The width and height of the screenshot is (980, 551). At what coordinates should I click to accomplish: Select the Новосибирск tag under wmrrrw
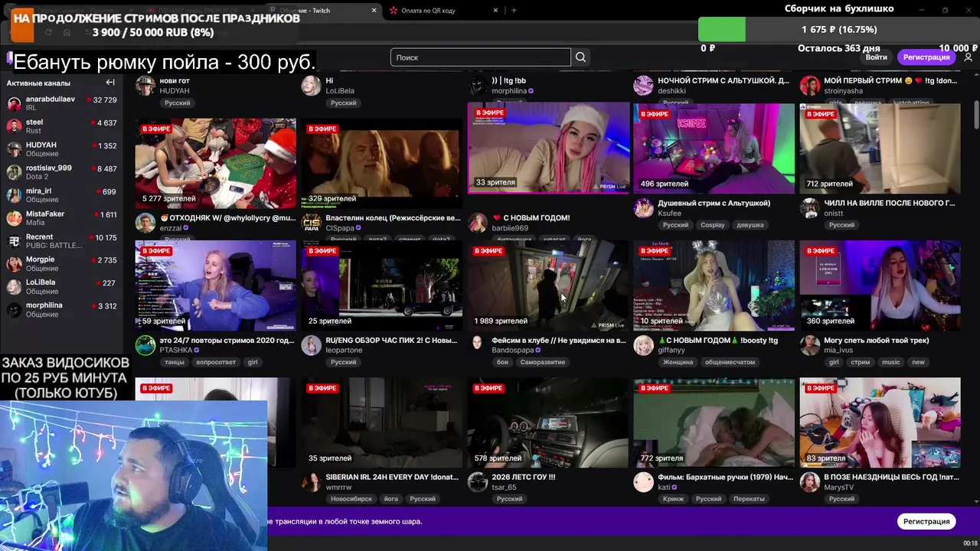[351, 499]
